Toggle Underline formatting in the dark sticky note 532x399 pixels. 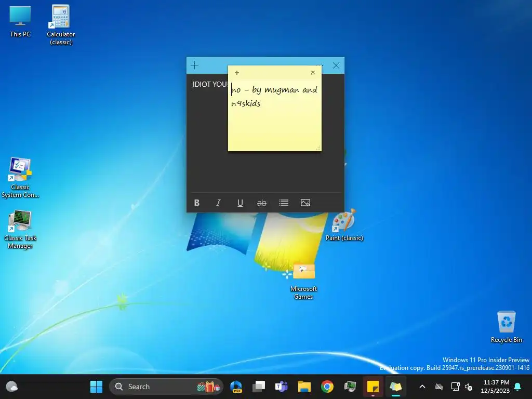point(240,203)
